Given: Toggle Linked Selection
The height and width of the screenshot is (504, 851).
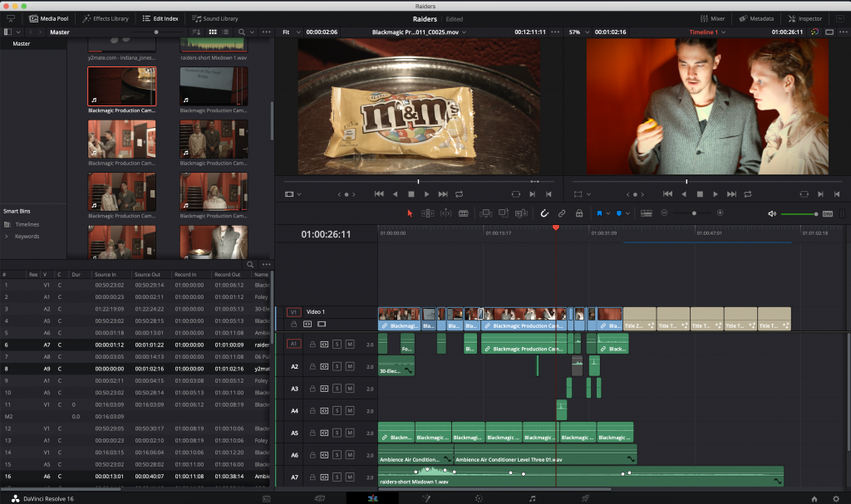Looking at the screenshot, I should pyautogui.click(x=562, y=213).
